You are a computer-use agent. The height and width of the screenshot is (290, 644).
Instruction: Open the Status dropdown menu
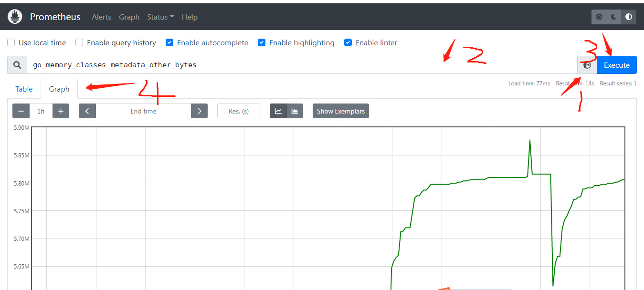click(x=160, y=17)
